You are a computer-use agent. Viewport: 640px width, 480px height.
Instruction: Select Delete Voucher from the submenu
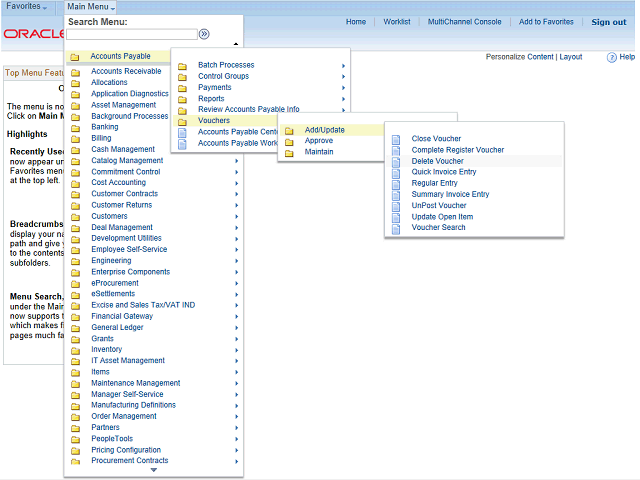[437, 161]
